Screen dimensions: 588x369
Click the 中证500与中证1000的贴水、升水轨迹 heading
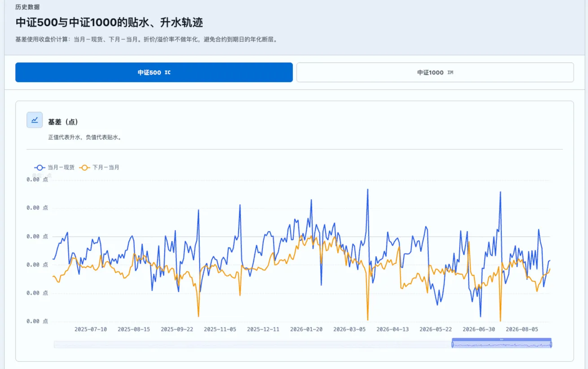click(109, 22)
